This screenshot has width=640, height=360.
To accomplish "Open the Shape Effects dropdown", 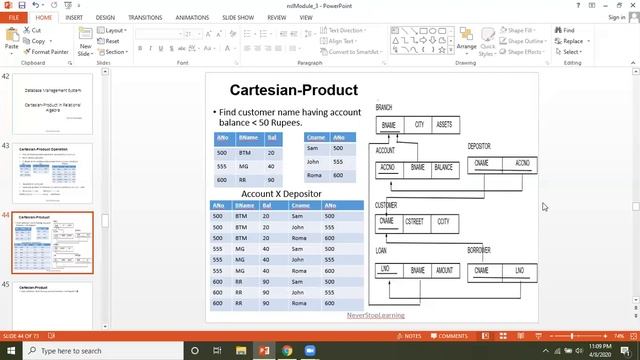I will click(522, 52).
